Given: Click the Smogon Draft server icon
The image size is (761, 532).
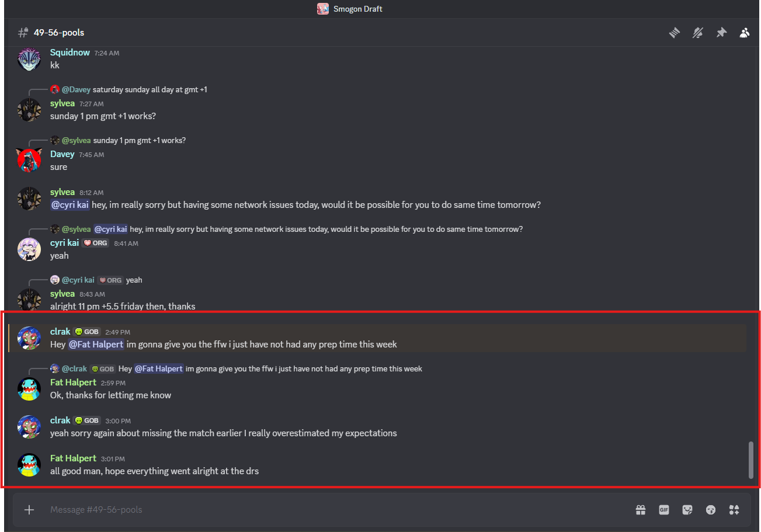Looking at the screenshot, I should pyautogui.click(x=322, y=9).
